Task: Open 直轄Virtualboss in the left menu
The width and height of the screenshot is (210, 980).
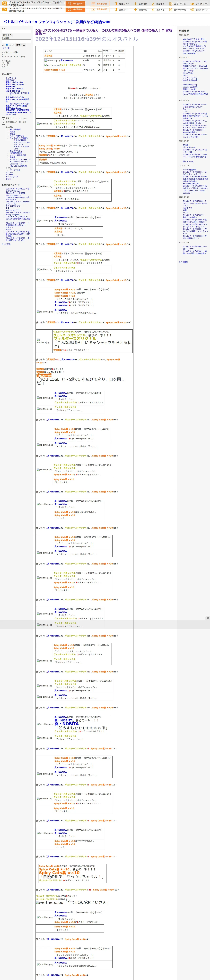Action: click(x=13, y=108)
